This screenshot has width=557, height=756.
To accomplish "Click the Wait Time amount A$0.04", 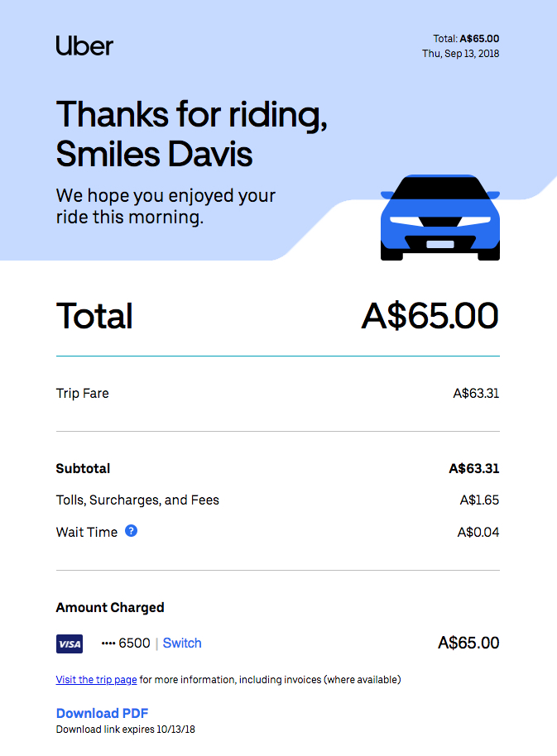I will (478, 533).
